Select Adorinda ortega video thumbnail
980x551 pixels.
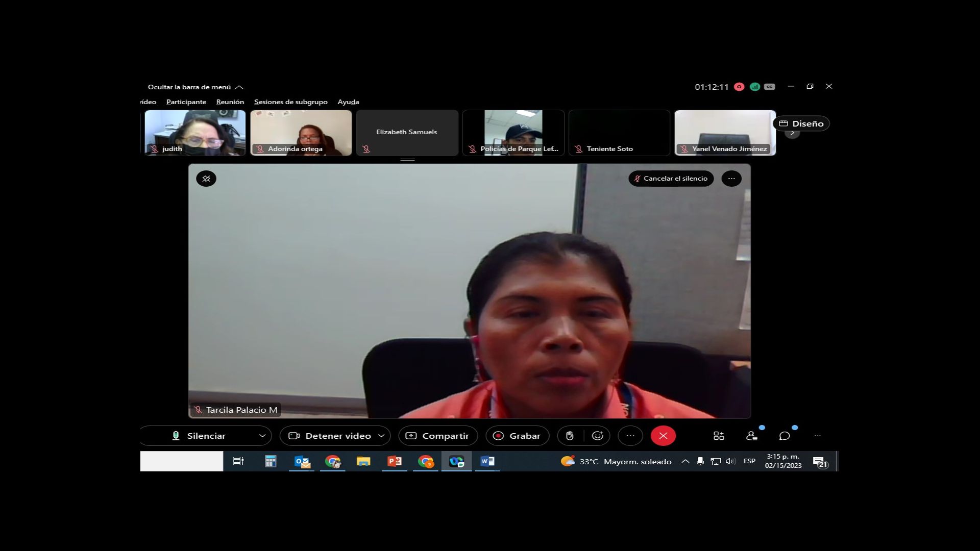(301, 133)
